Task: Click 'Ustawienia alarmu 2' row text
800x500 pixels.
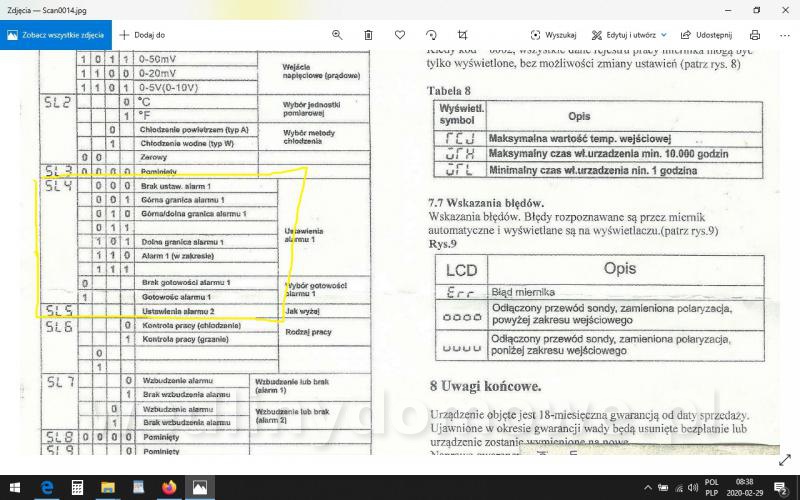Action: tap(178, 311)
